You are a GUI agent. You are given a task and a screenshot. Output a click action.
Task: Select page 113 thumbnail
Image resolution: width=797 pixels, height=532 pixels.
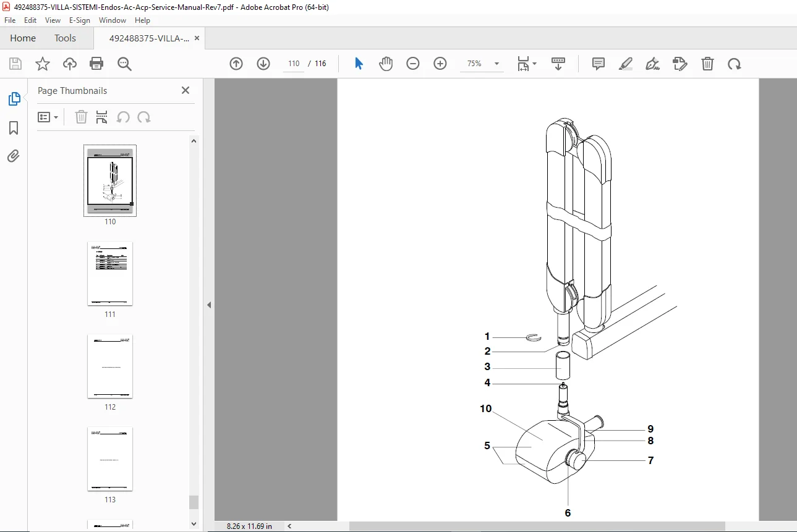(x=110, y=458)
